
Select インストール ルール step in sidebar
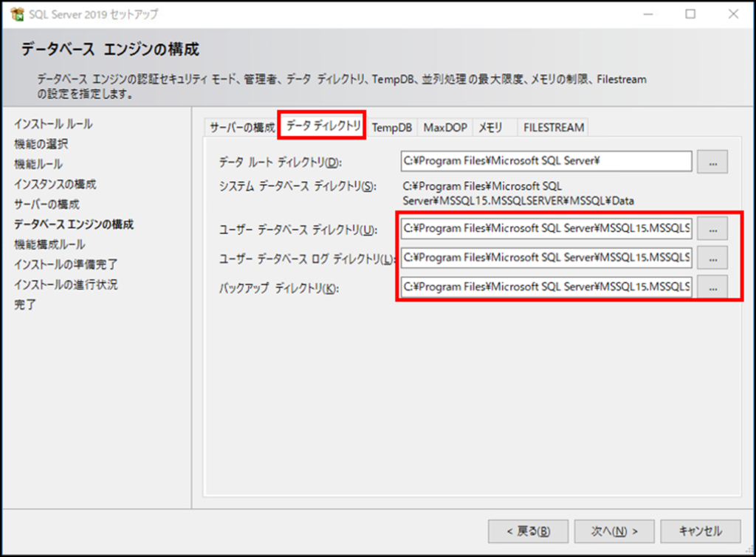53,124
